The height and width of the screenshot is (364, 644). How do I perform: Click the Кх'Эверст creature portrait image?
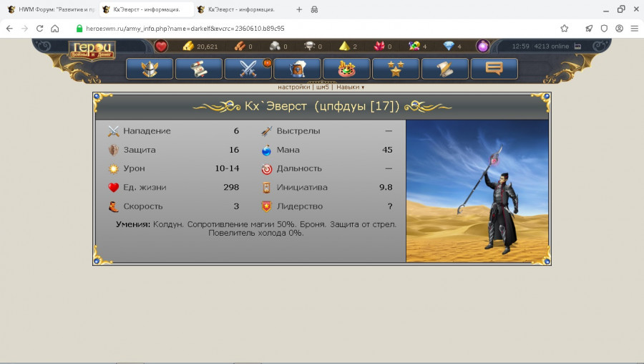click(477, 191)
